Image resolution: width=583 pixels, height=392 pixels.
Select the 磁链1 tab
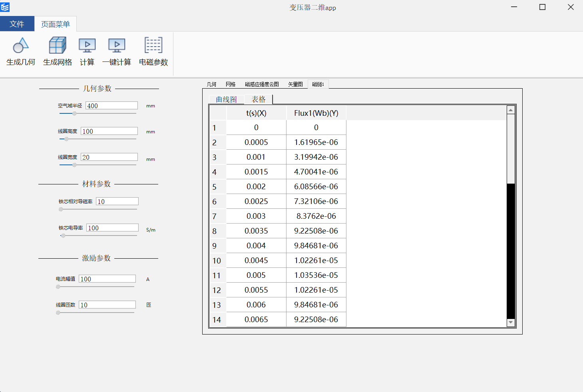coord(318,84)
